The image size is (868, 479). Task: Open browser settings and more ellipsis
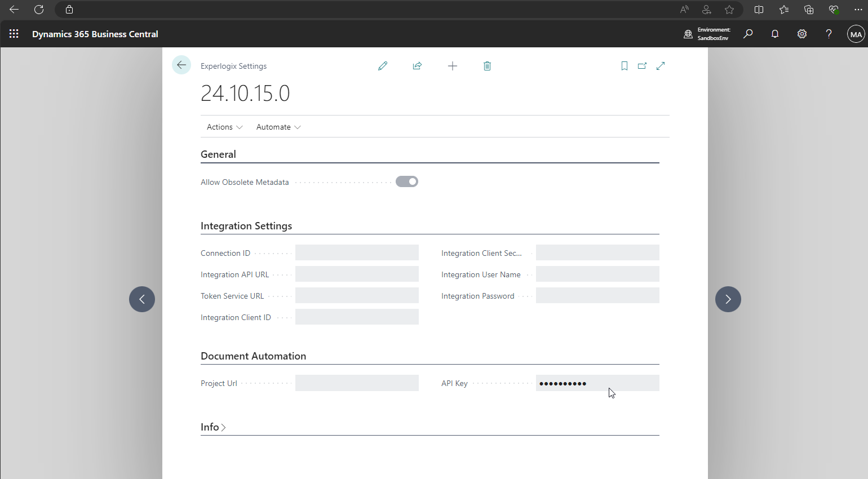coord(858,10)
